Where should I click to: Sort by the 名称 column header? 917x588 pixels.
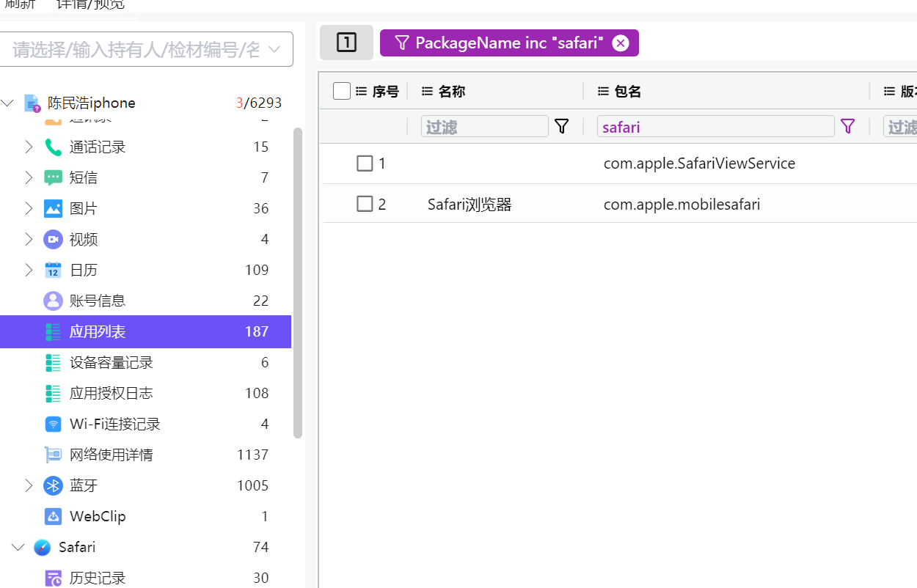(x=452, y=92)
